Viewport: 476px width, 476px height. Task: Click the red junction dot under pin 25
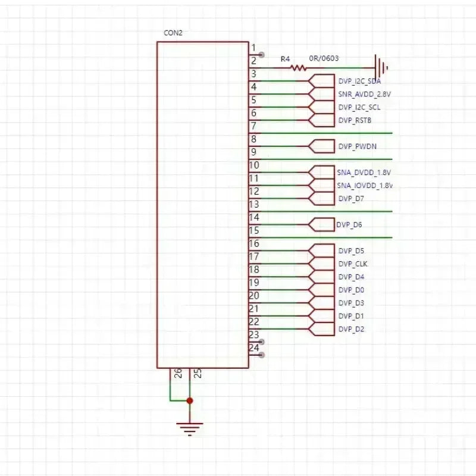189,400
